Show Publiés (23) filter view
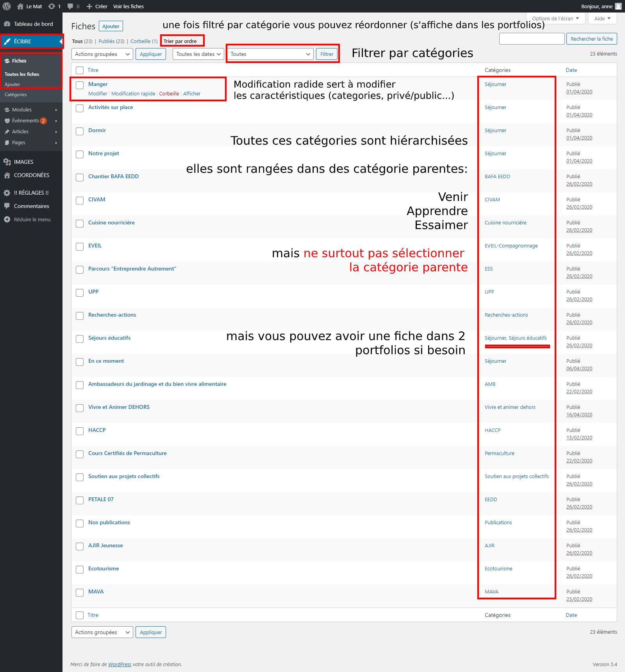625x672 pixels. point(111,41)
